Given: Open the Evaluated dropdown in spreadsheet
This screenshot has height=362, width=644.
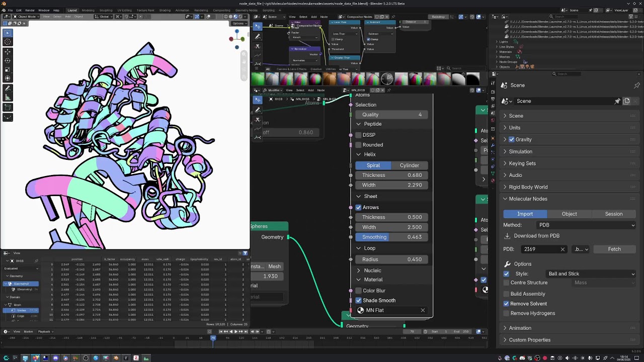Looking at the screenshot, I should [21, 268].
